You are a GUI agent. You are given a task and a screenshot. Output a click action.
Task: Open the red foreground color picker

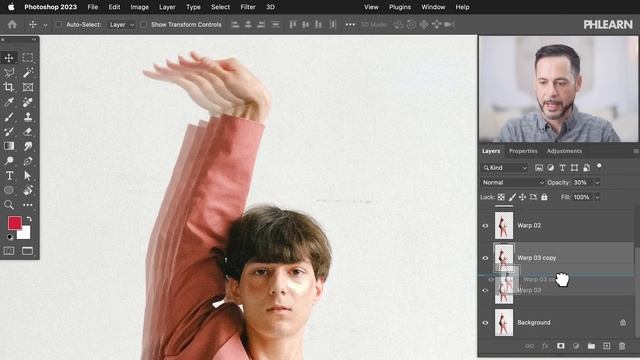(x=15, y=223)
